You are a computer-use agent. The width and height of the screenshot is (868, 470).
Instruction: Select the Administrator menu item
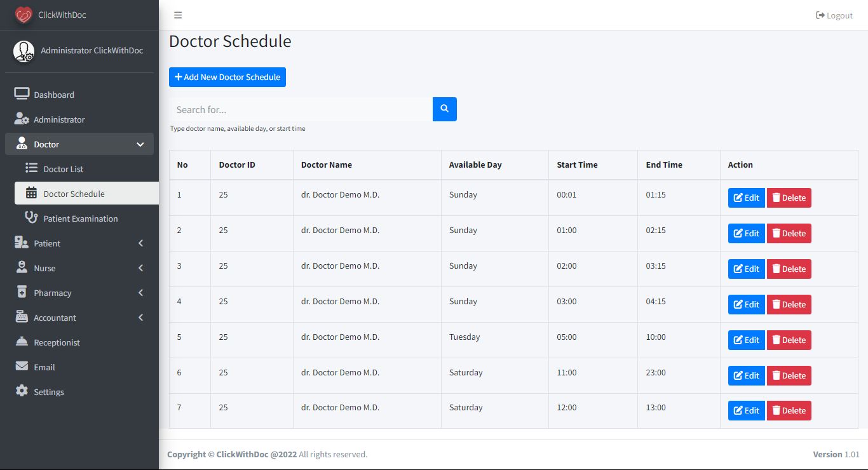[59, 119]
